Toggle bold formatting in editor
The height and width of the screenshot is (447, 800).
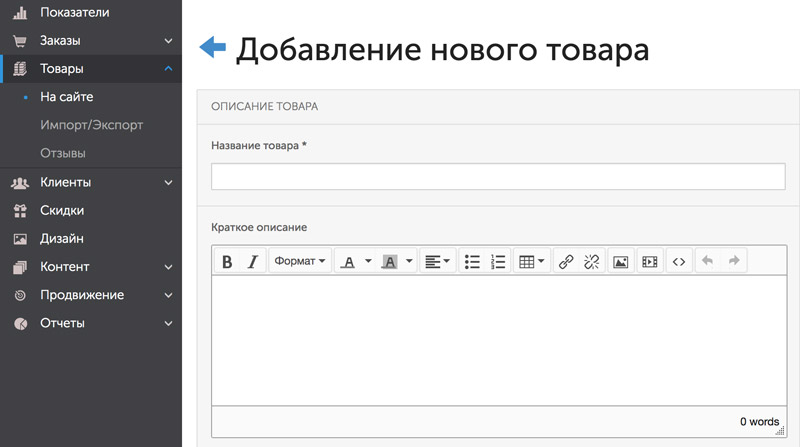pos(227,262)
